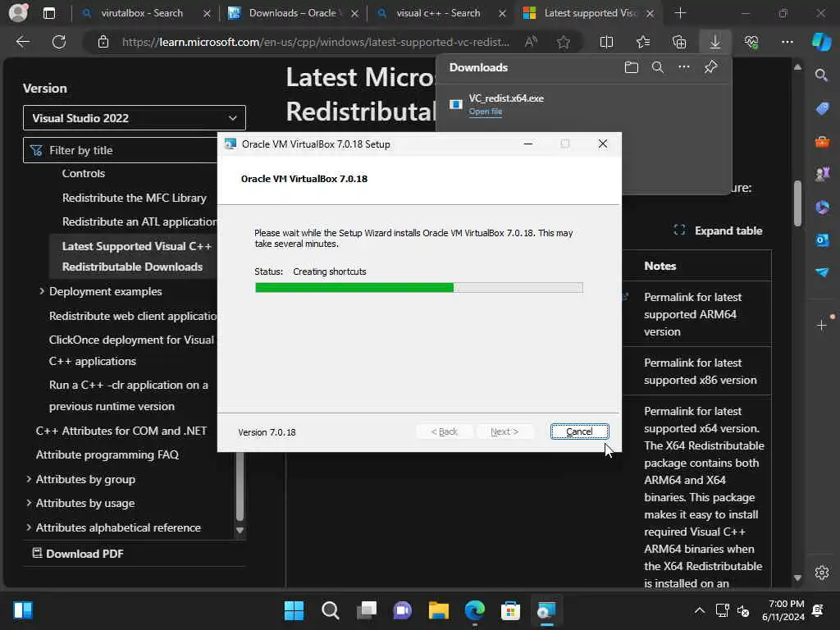Click the Edge profile avatar icon
This screenshot has height=630, width=840.
point(18,13)
